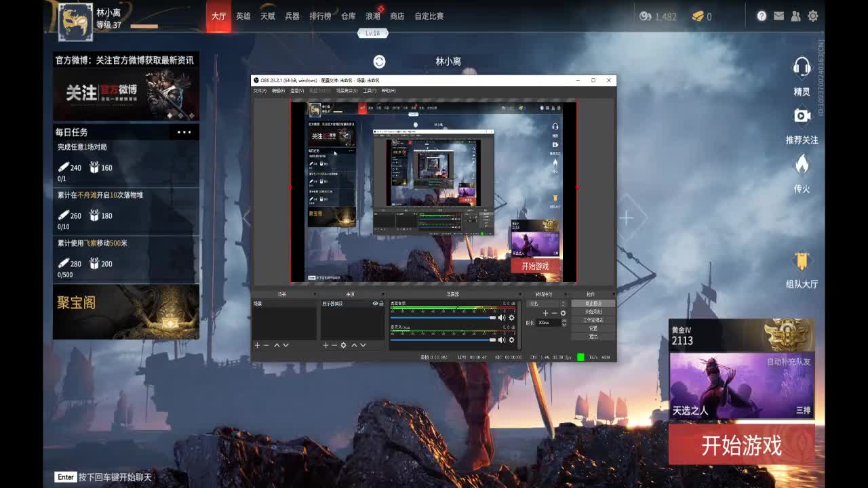Click the OBS transition duration stepper arrows
Image resolution: width=868 pixels, height=488 pixels.
pyautogui.click(x=564, y=323)
